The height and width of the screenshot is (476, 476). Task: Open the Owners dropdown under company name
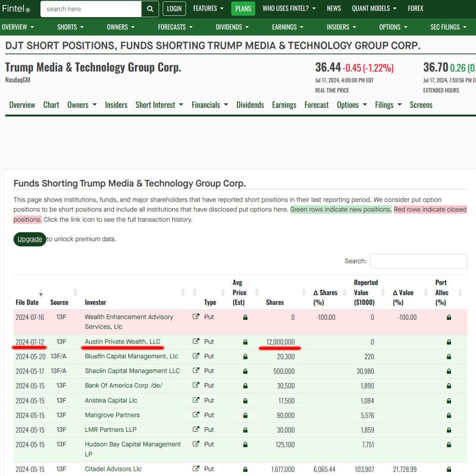tap(82, 105)
